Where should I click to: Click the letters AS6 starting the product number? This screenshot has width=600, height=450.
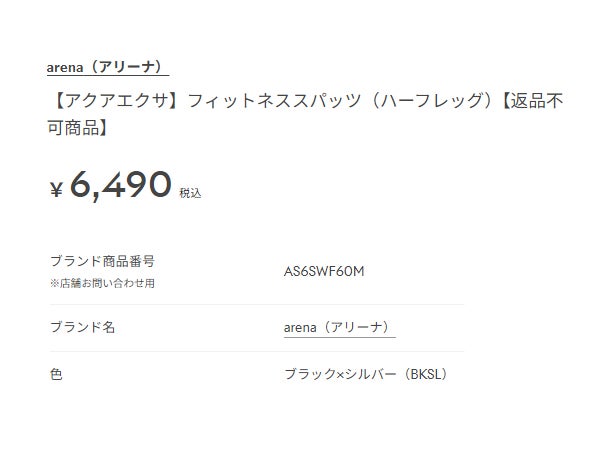(297, 271)
